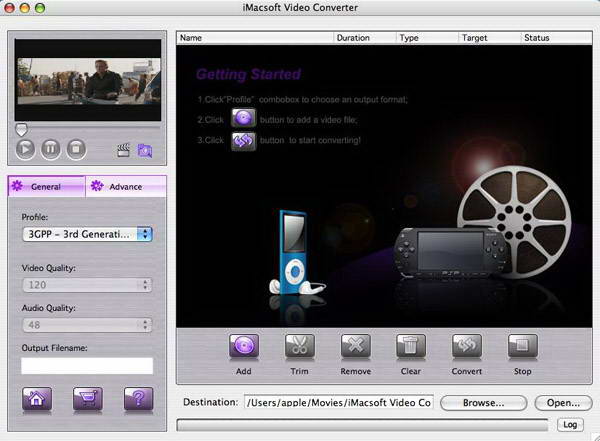
Task: Click the Open... button
Action: tap(563, 403)
